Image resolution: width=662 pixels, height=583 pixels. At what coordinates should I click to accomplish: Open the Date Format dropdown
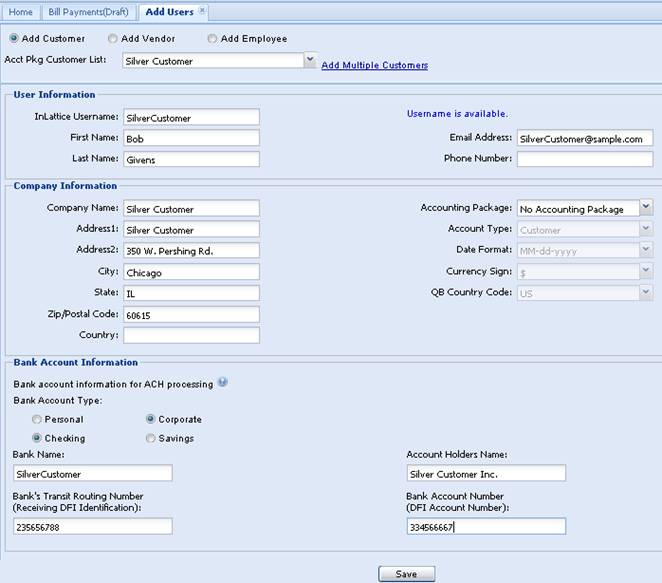[x=645, y=250]
